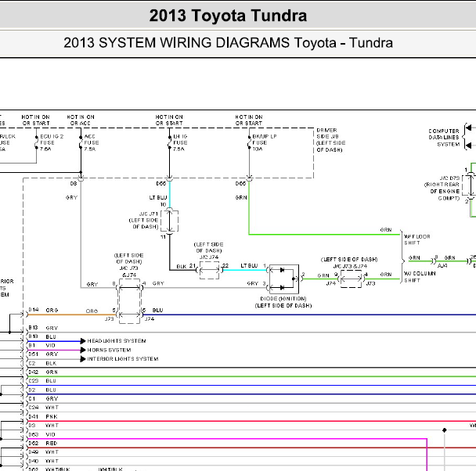Click the 'BK/UP LP FUSE 10A' label
Screen dimensions: 476x471
[x=264, y=143]
